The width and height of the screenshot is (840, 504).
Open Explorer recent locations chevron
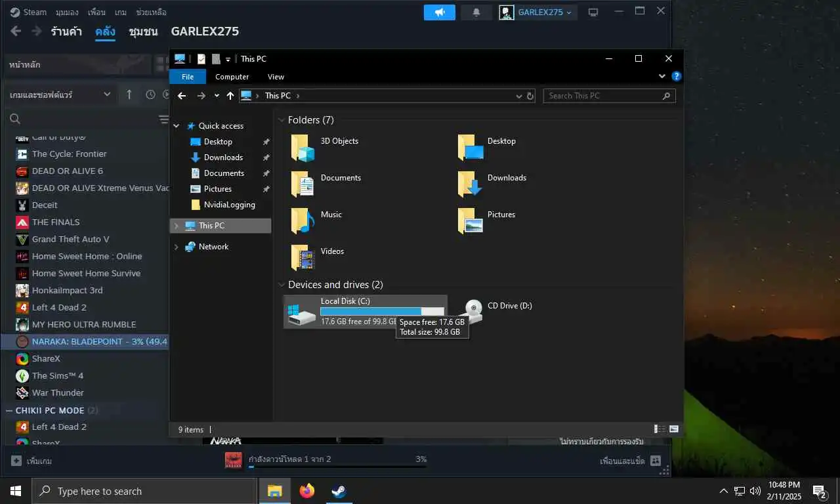(217, 96)
